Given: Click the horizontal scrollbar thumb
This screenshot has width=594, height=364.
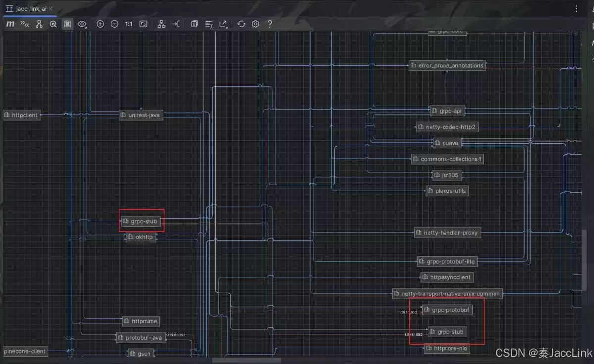Looking at the screenshot, I should coord(247,360).
